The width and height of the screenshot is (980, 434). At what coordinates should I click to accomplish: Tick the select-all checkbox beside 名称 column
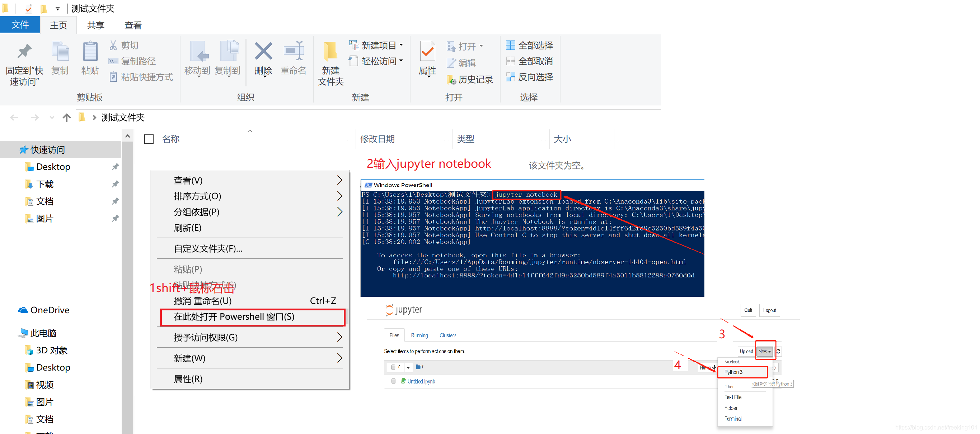149,139
